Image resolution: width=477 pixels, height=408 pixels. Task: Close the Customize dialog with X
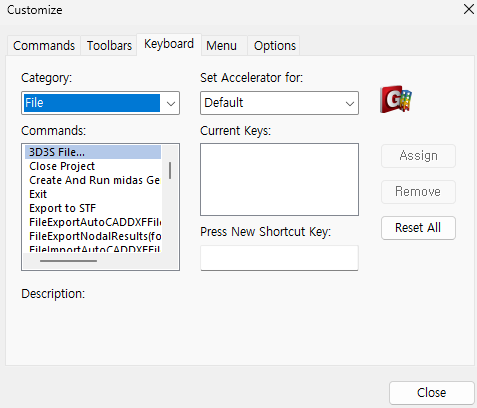tap(469, 9)
